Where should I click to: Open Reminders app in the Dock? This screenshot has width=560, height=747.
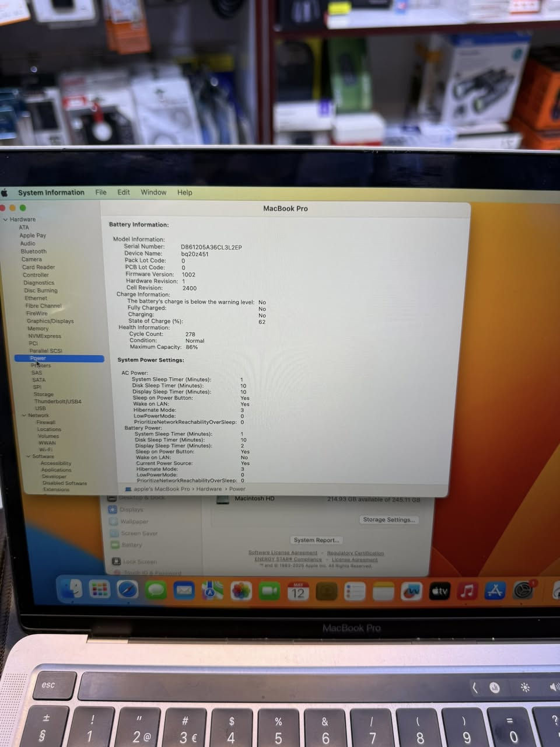[x=355, y=592]
